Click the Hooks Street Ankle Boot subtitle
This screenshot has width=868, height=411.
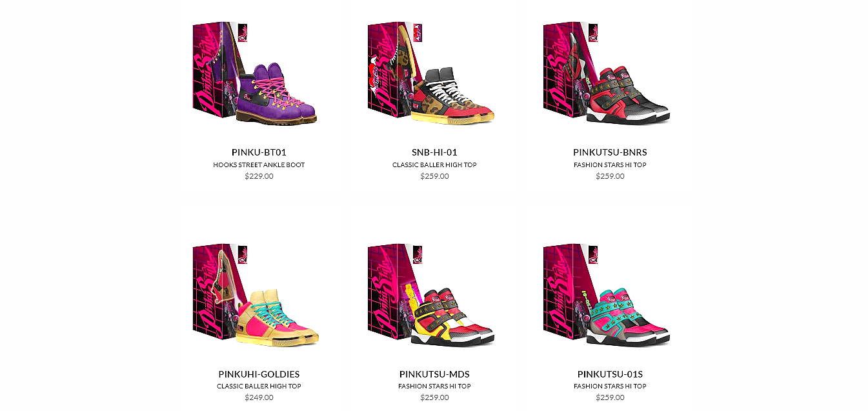point(259,165)
